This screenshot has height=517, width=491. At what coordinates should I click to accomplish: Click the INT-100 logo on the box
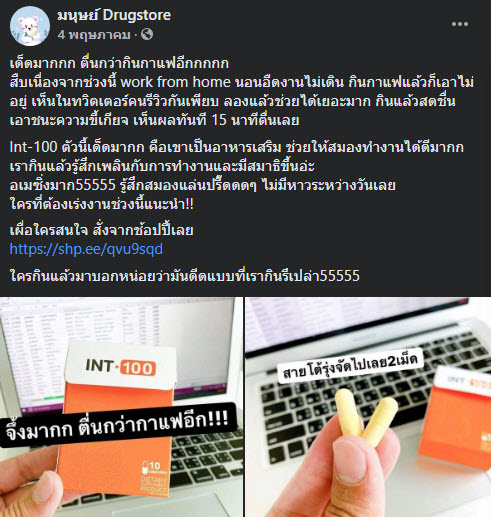120,367
